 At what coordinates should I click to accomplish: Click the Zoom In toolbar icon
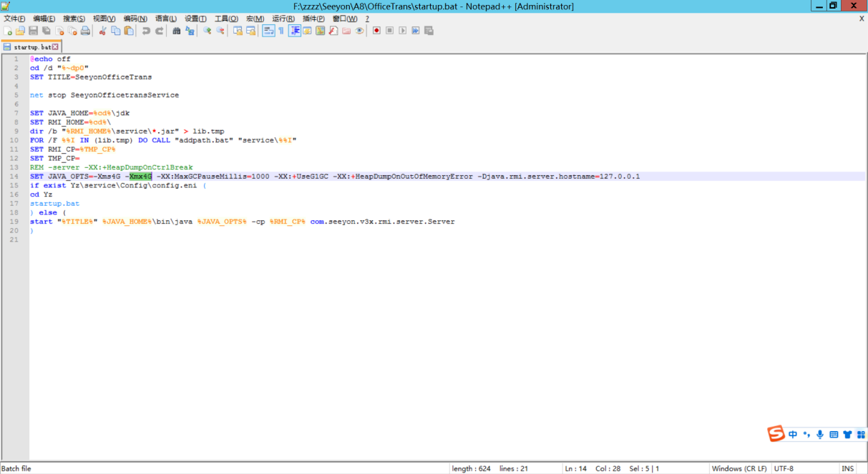coord(208,31)
